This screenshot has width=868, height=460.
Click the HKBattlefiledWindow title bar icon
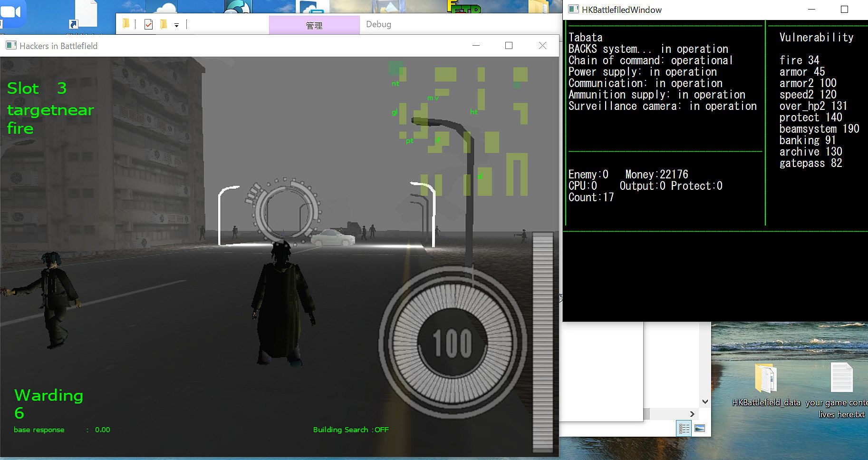tap(573, 10)
